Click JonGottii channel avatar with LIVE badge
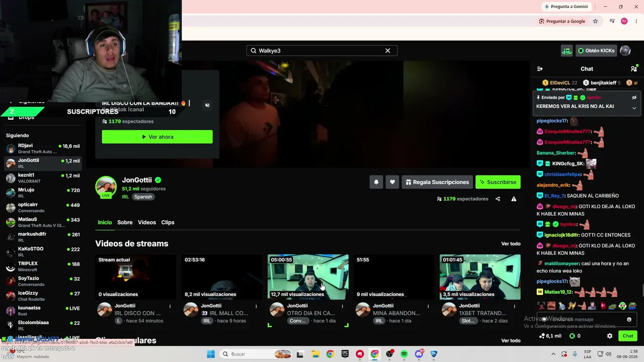644x362 pixels. click(106, 187)
